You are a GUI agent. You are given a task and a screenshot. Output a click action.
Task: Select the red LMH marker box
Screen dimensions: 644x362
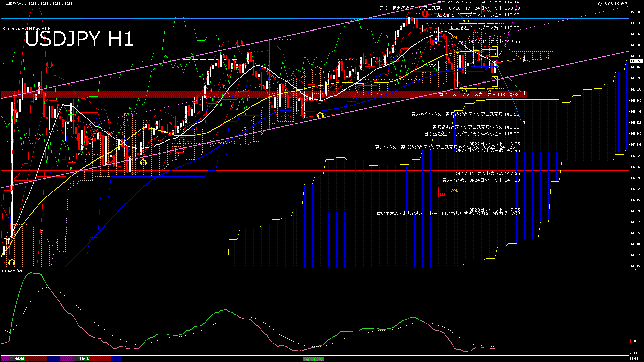[444, 193]
